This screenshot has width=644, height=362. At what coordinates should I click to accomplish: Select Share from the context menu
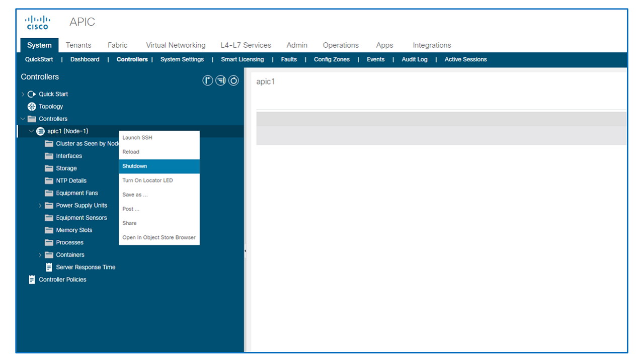click(159, 223)
